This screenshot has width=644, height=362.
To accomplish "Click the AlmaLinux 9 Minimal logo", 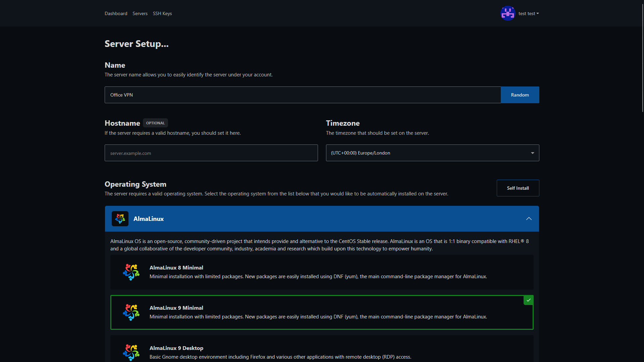I will click(x=131, y=312).
